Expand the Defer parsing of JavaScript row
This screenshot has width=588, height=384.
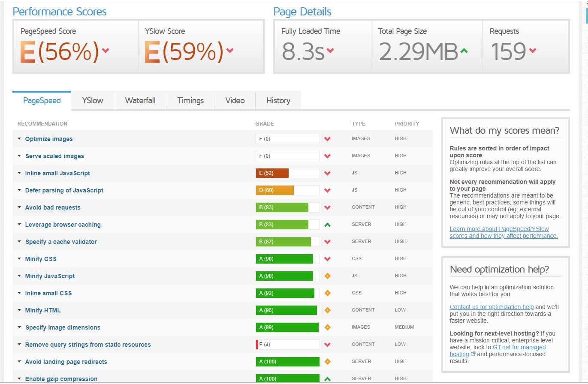(64, 190)
